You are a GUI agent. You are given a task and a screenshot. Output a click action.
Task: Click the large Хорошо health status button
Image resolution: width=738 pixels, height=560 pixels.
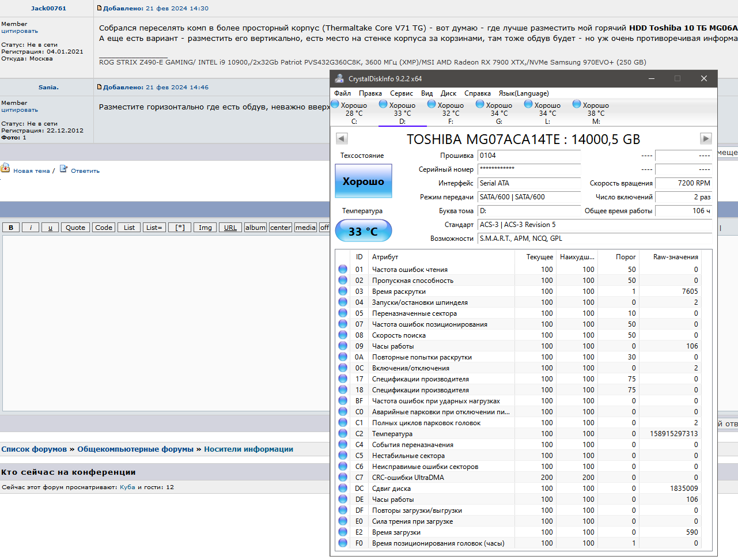coord(364,181)
